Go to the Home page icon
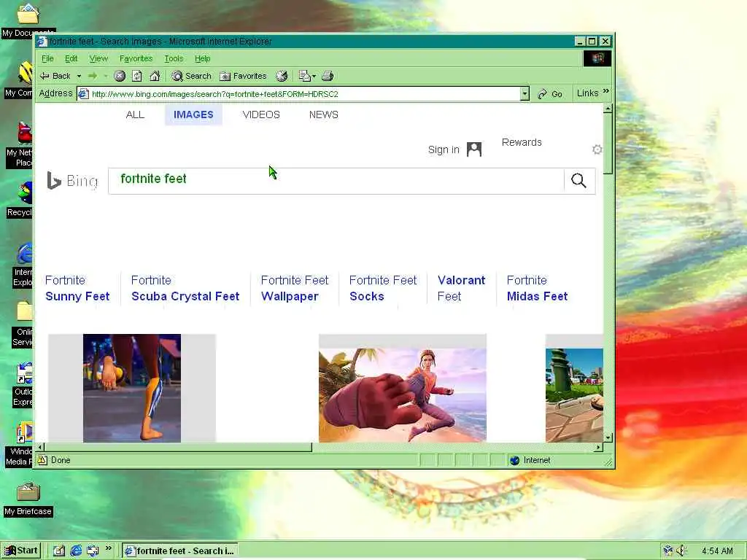Image resolution: width=747 pixels, height=560 pixels. pyautogui.click(x=155, y=76)
